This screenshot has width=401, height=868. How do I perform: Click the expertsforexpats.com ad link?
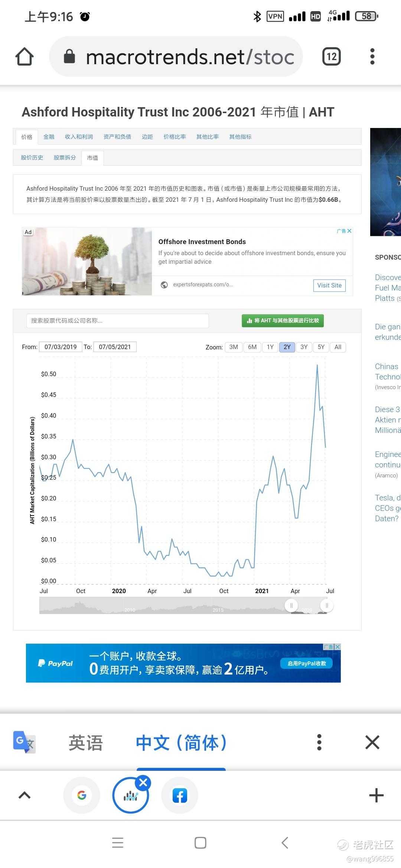click(x=203, y=285)
